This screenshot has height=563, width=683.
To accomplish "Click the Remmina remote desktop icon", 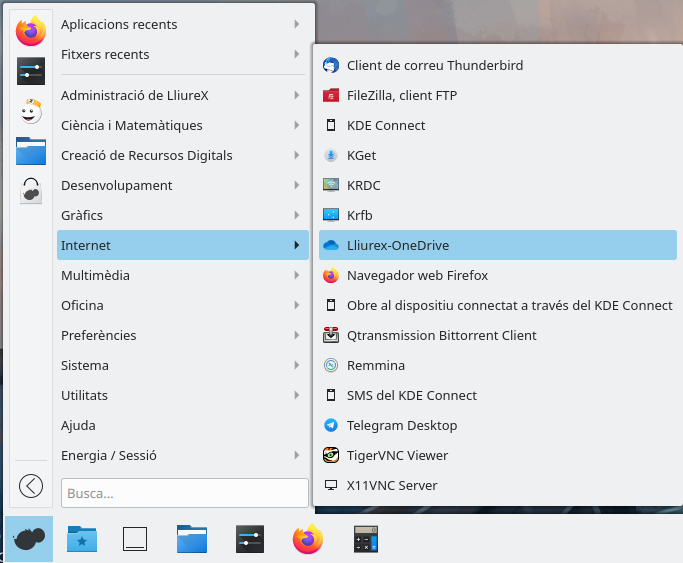I will pyautogui.click(x=331, y=366).
